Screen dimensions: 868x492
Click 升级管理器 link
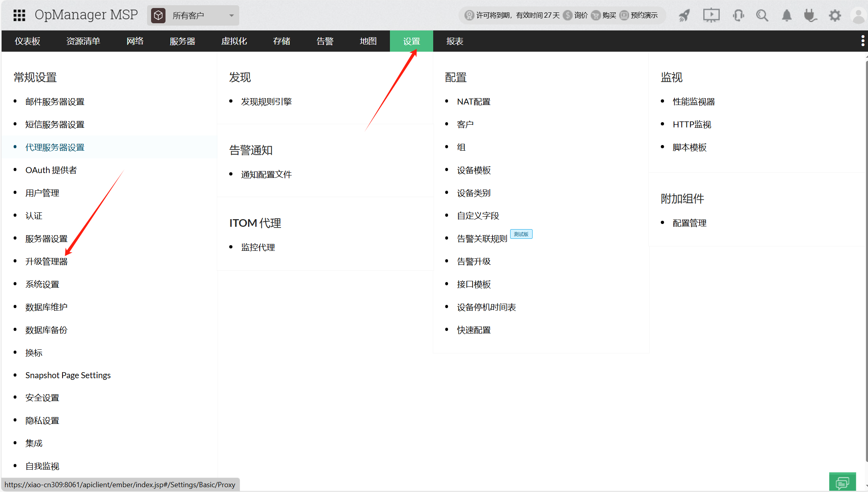[46, 262]
